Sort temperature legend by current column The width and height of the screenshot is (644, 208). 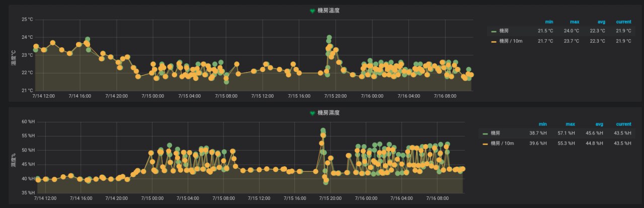(624, 22)
